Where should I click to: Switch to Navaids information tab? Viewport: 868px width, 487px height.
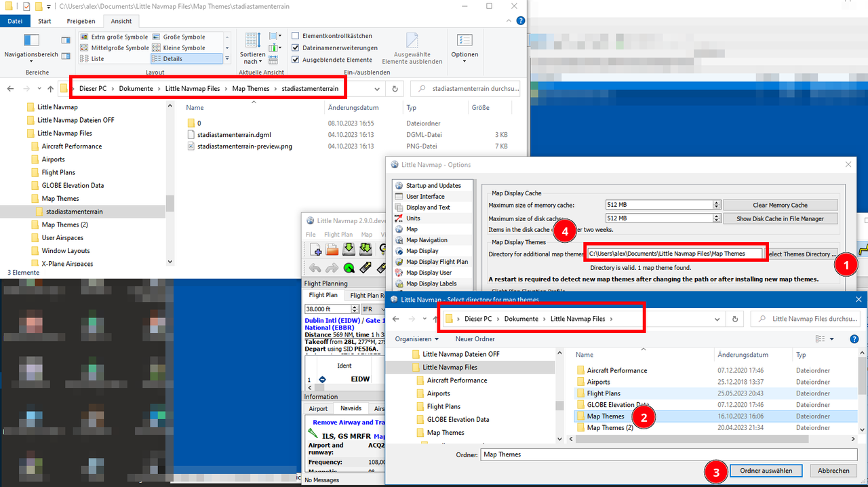(351, 408)
